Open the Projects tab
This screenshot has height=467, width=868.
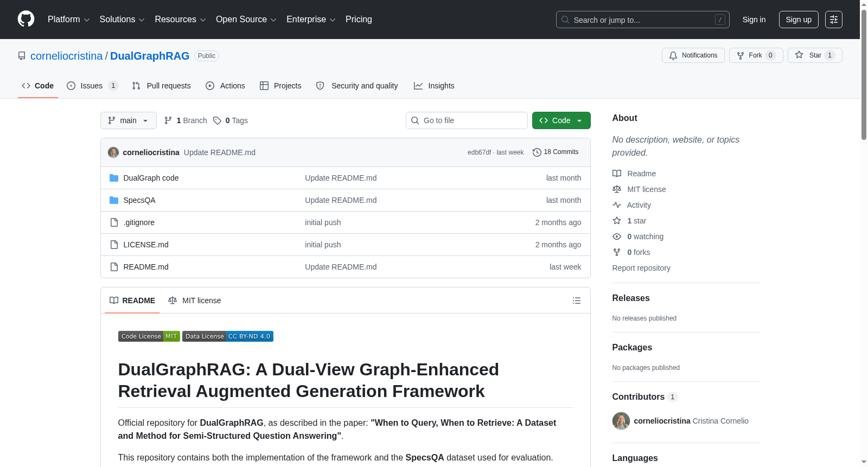click(280, 86)
